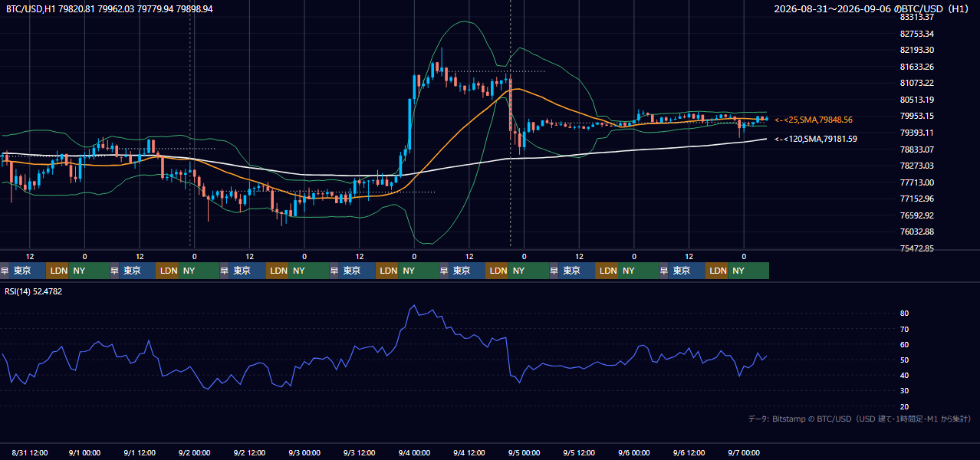The width and height of the screenshot is (980, 460).
Task: Click price axis label 78833.07
Action: (916, 149)
